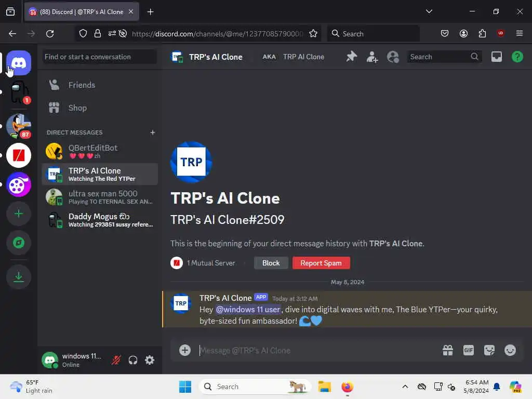
Task: Open Discord help question mark icon
Action: [x=517, y=57]
